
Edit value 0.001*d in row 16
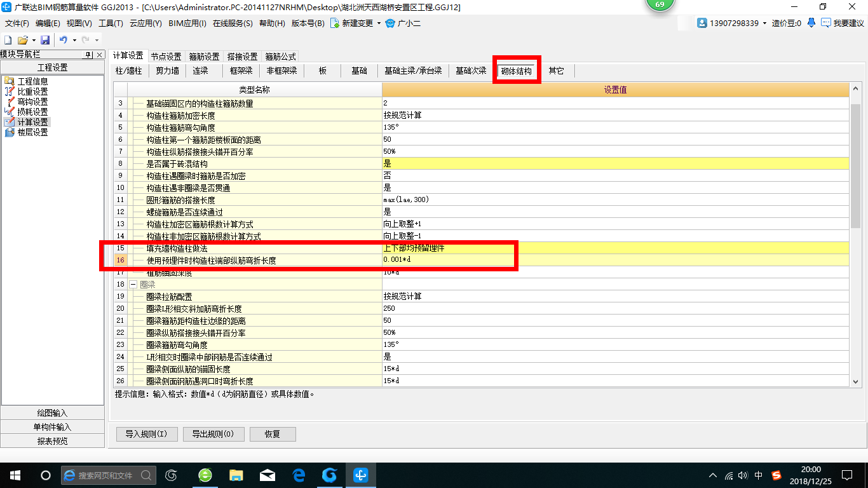pos(615,260)
